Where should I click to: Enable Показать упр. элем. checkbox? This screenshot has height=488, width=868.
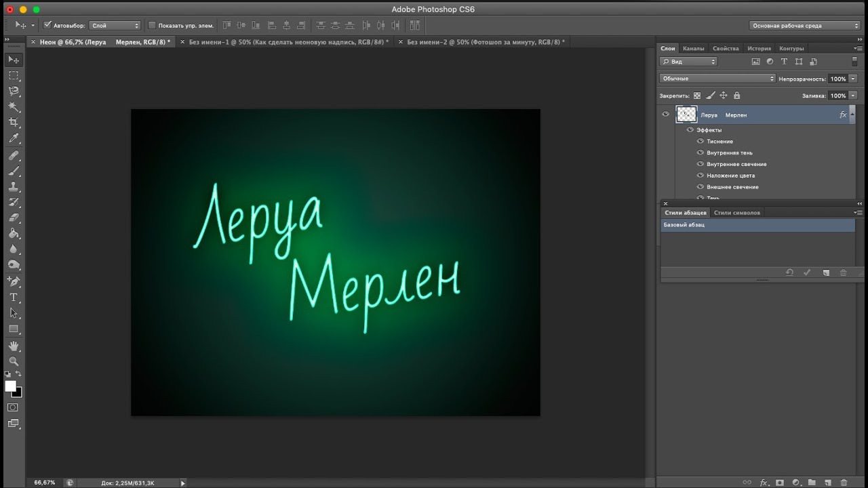click(x=152, y=25)
